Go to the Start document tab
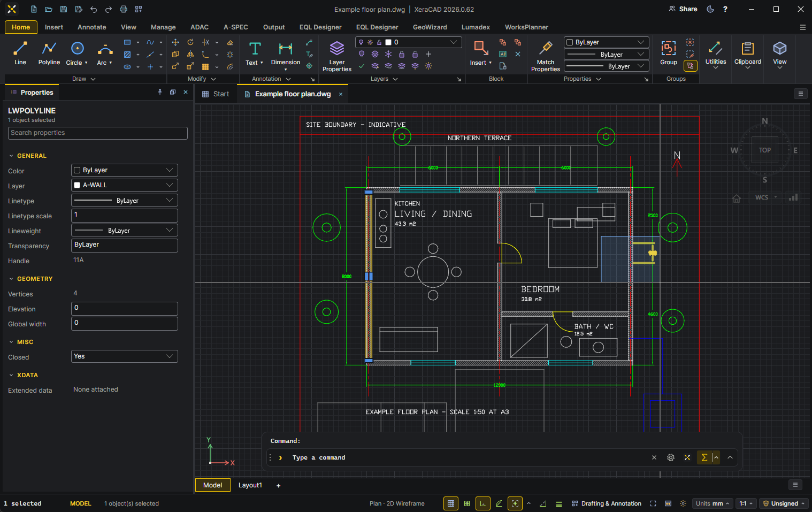The width and height of the screenshot is (812, 512). (216, 94)
